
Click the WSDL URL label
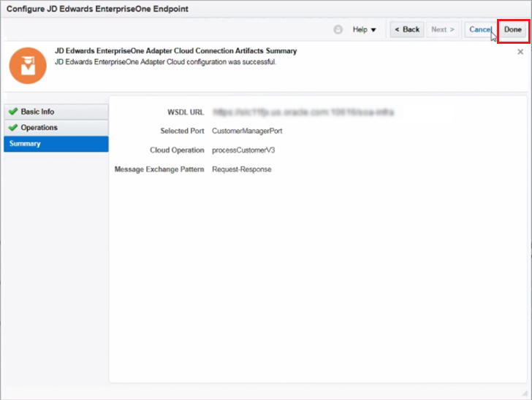pyautogui.click(x=186, y=112)
